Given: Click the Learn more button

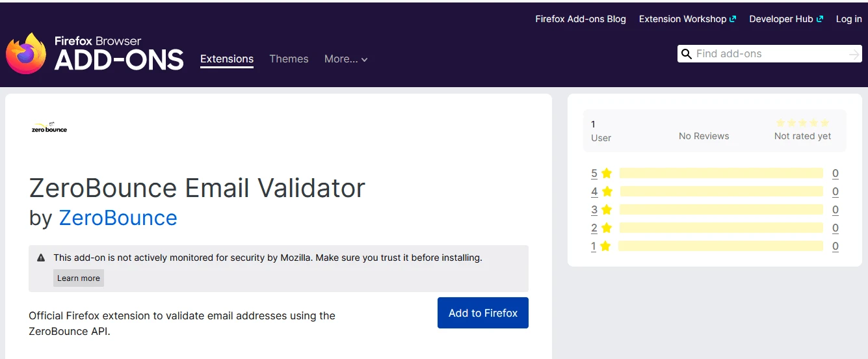Looking at the screenshot, I should (x=79, y=278).
